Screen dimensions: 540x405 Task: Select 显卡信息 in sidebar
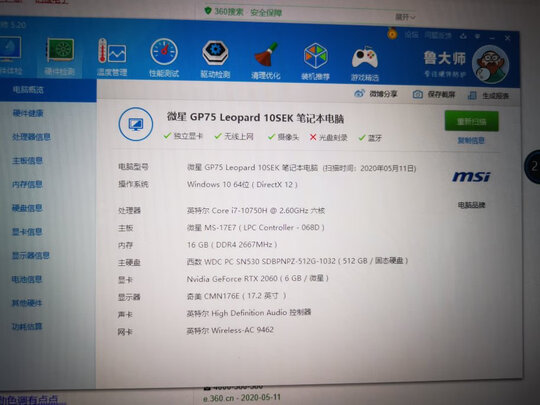[28, 232]
